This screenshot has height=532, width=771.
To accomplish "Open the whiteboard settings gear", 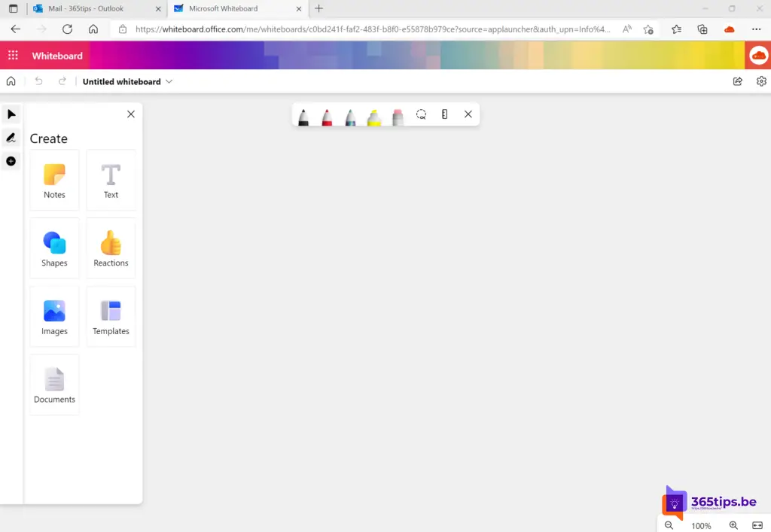I will pos(761,81).
